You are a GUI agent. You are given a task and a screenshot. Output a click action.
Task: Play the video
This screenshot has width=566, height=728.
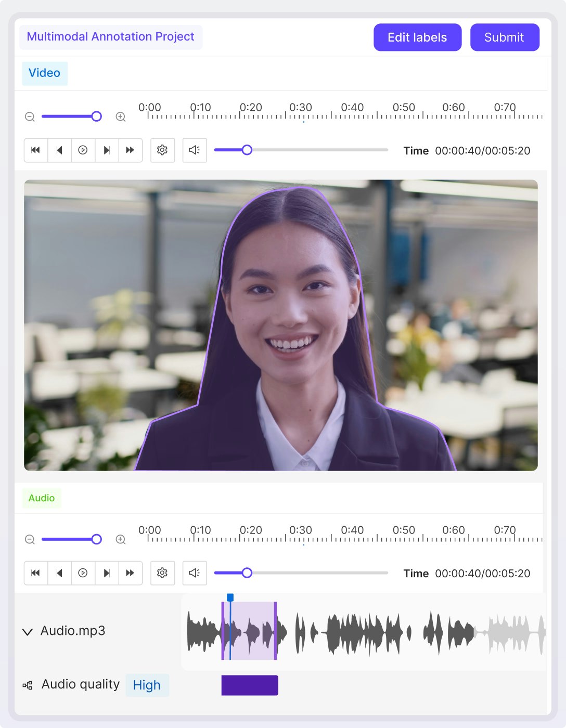pos(83,150)
